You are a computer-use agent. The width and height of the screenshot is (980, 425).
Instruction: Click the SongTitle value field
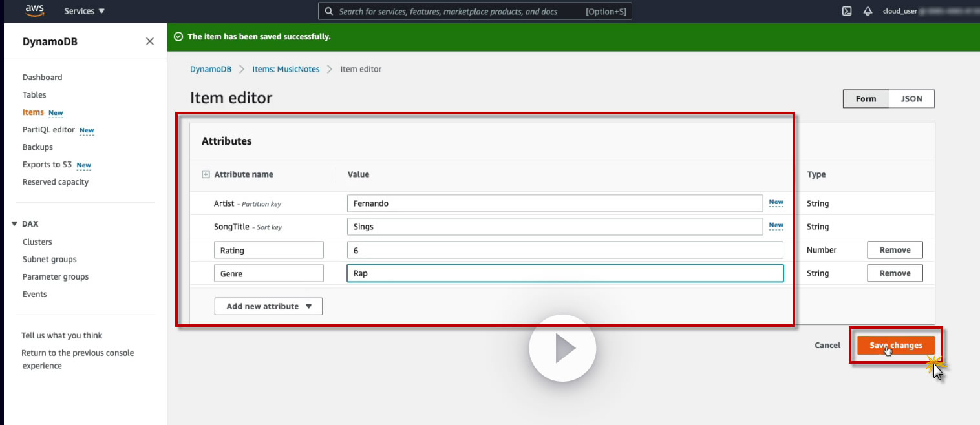[x=555, y=226]
